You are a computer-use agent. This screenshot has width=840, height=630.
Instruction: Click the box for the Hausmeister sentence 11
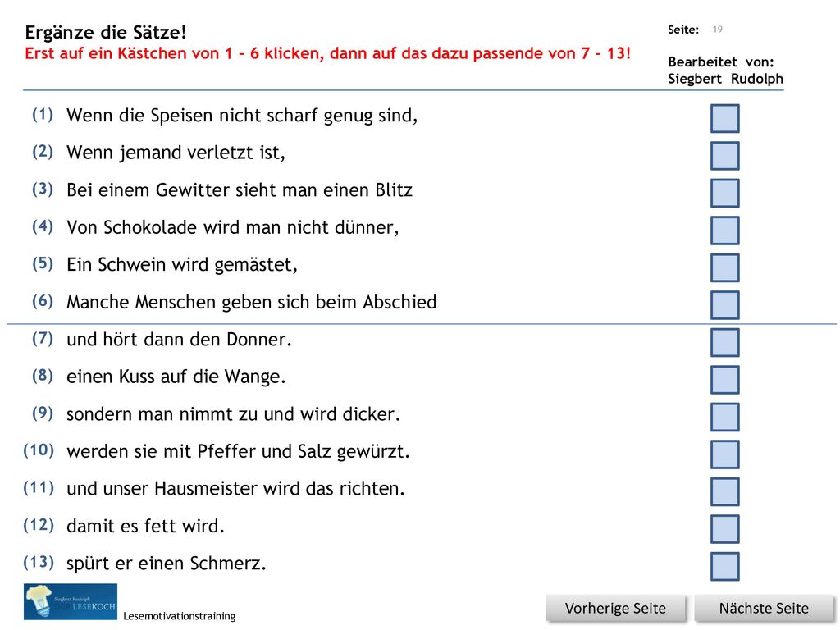(725, 491)
